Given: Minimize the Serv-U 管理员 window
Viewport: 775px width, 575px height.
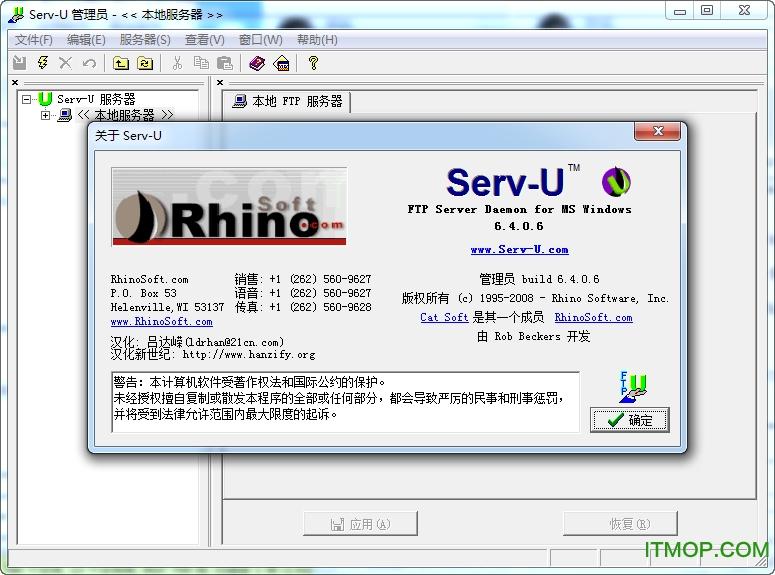Looking at the screenshot, I should [x=680, y=10].
